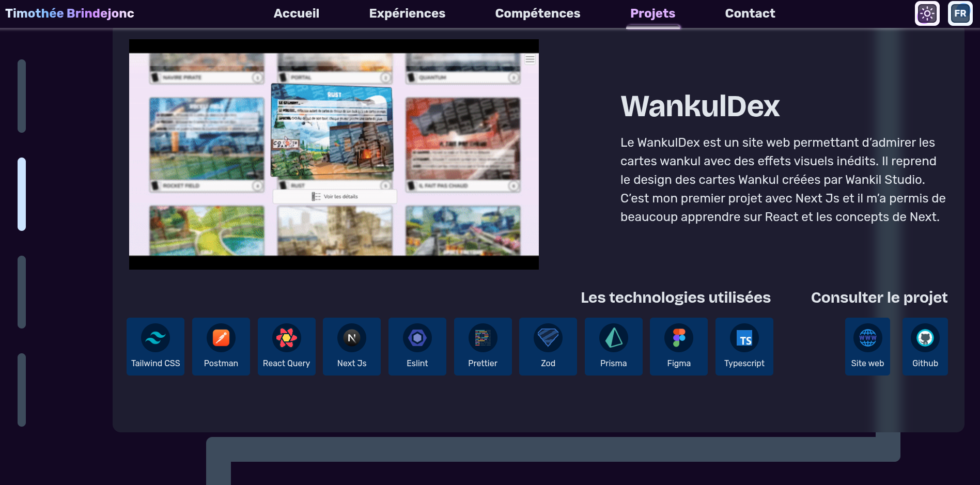Select the first project indicator bar
The image size is (980, 485).
22,96
